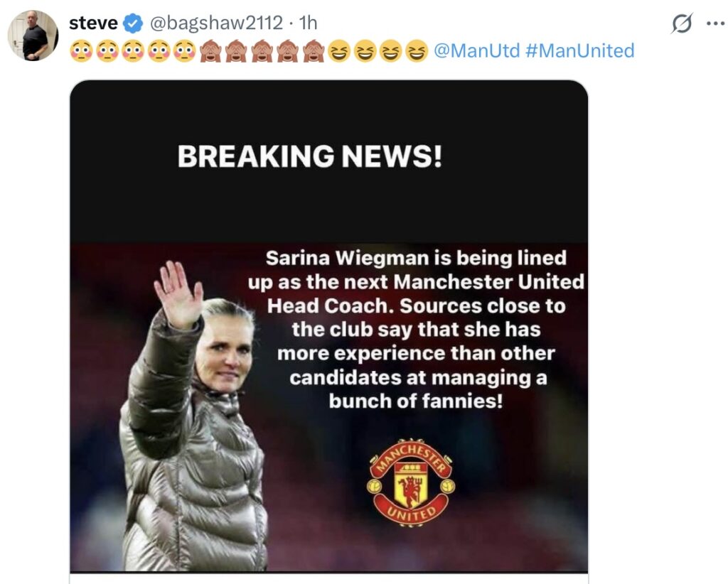Click the first laughing squinting emoji
The image size is (728, 584).
(x=339, y=51)
